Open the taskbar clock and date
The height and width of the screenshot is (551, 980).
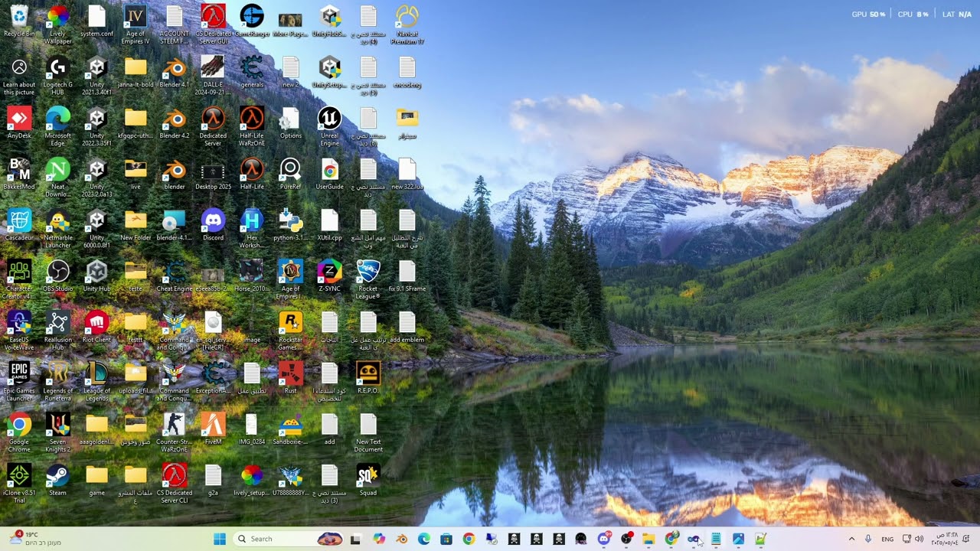pos(943,539)
